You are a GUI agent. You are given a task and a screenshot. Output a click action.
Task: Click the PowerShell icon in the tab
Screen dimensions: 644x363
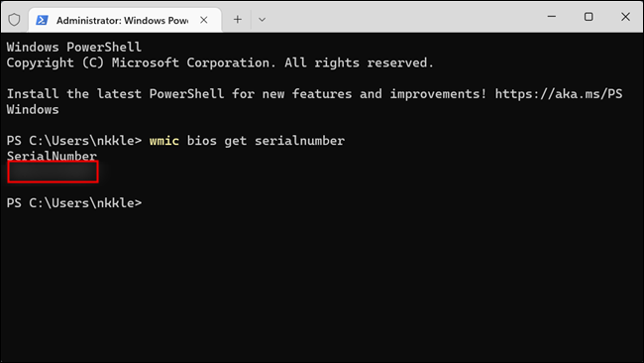point(42,20)
